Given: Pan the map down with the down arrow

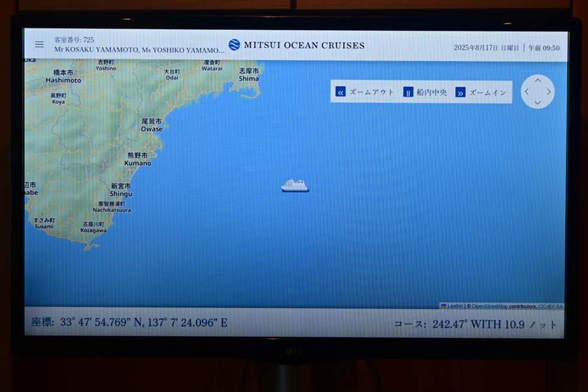Looking at the screenshot, I should [538, 103].
